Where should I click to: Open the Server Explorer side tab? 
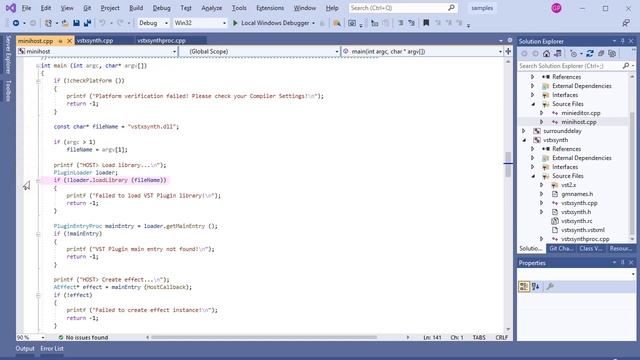coord(8,54)
